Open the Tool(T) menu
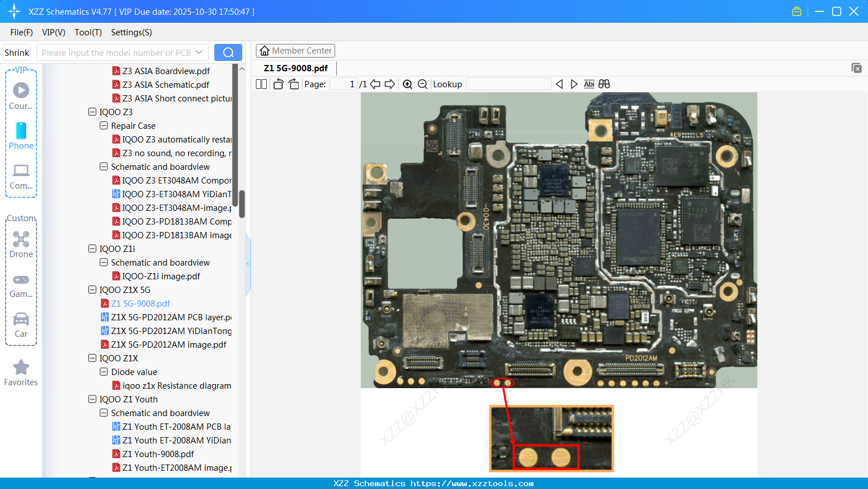This screenshot has height=489, width=868. click(88, 32)
